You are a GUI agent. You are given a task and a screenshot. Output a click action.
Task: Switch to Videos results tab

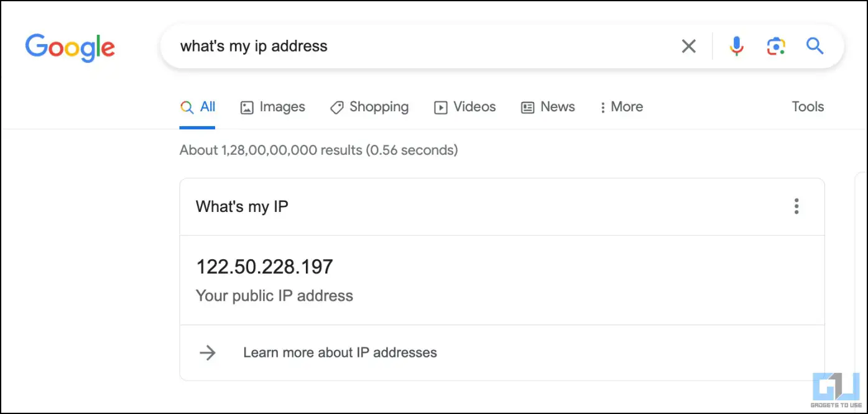click(465, 107)
